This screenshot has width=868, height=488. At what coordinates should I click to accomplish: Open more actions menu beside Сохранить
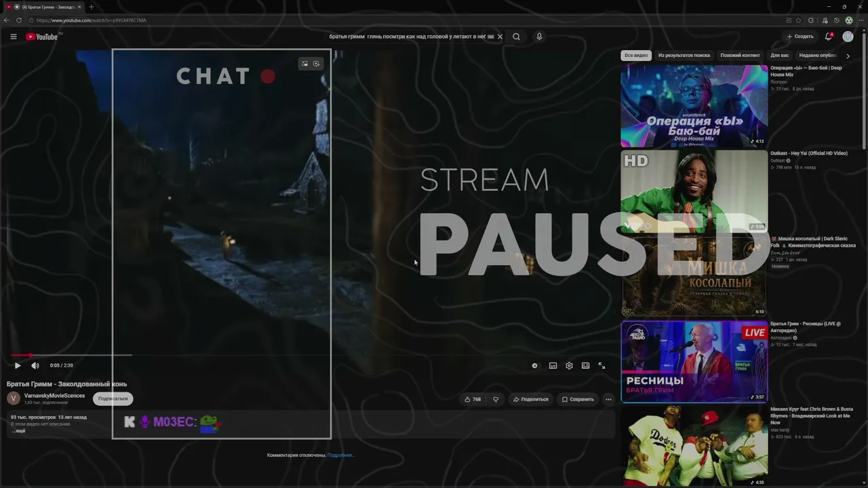[x=608, y=399]
